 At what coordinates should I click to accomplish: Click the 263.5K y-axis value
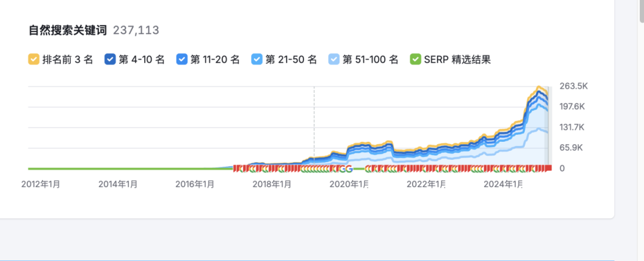[574, 86]
